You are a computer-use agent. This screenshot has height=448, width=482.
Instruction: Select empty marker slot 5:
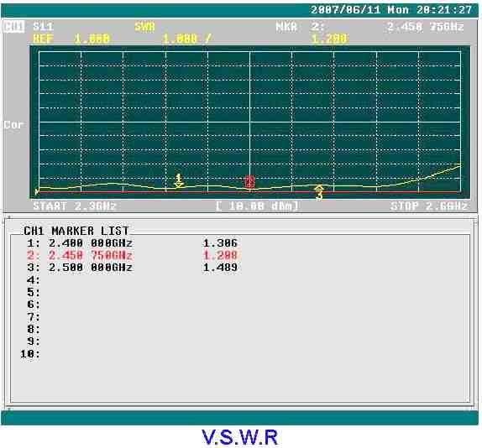point(34,292)
